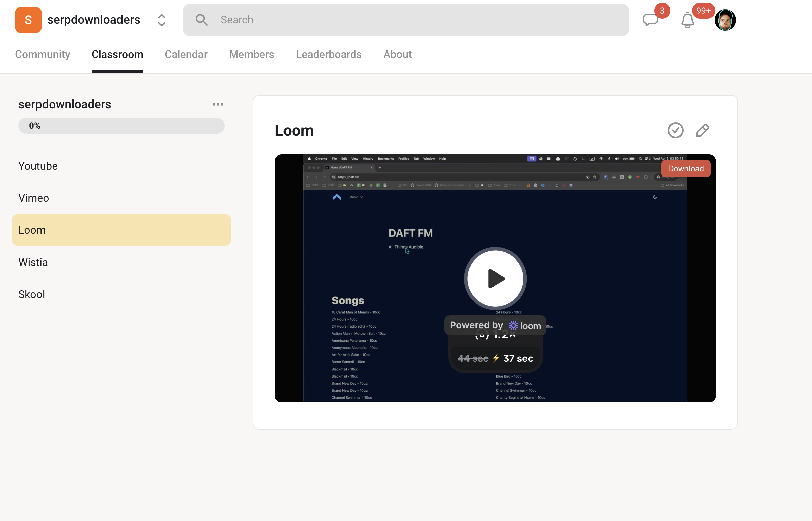Click the search magnifier icon

tap(201, 20)
